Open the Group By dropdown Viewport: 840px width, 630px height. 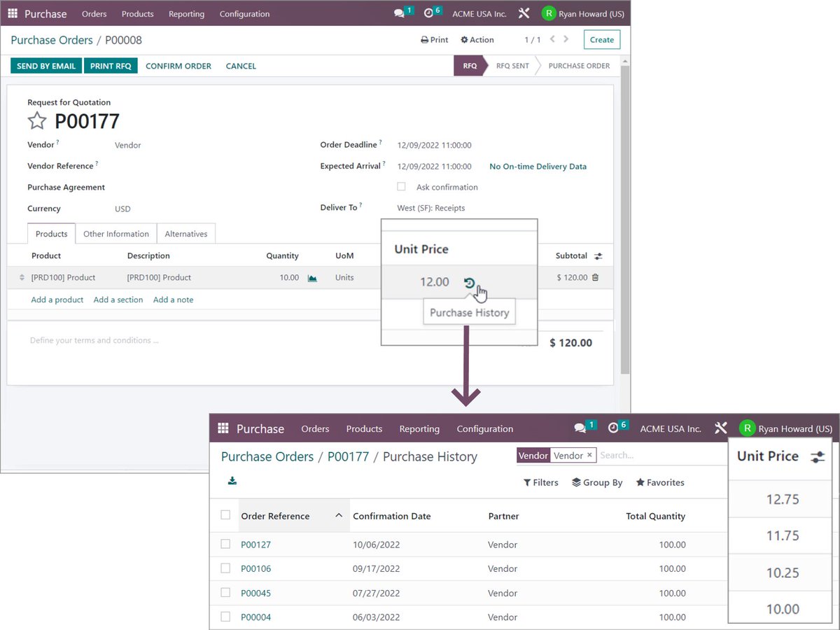point(596,482)
